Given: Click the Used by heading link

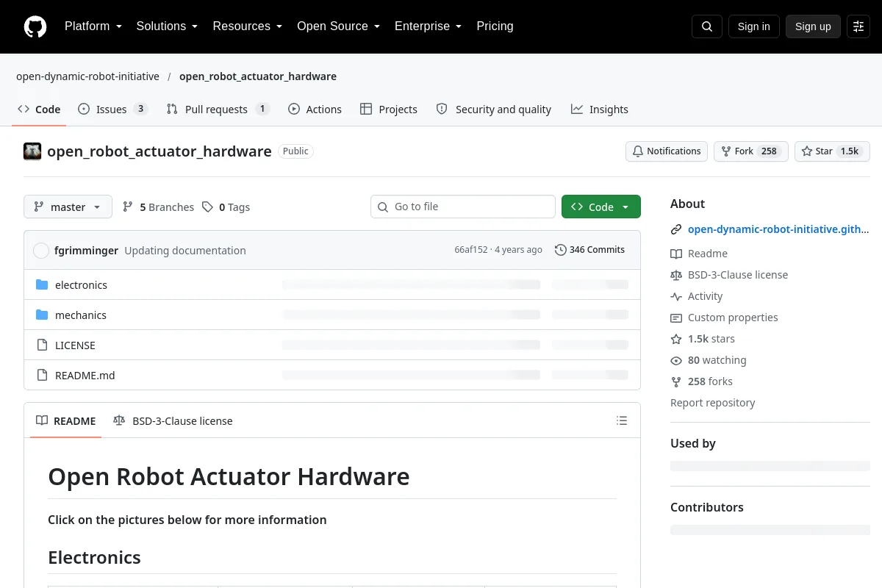Looking at the screenshot, I should pyautogui.click(x=693, y=443).
